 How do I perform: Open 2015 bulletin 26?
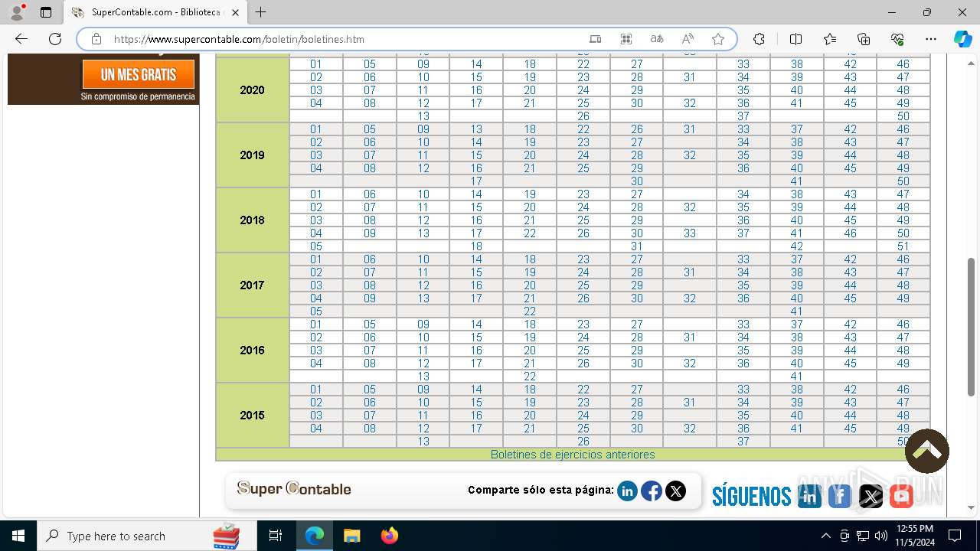pos(583,442)
